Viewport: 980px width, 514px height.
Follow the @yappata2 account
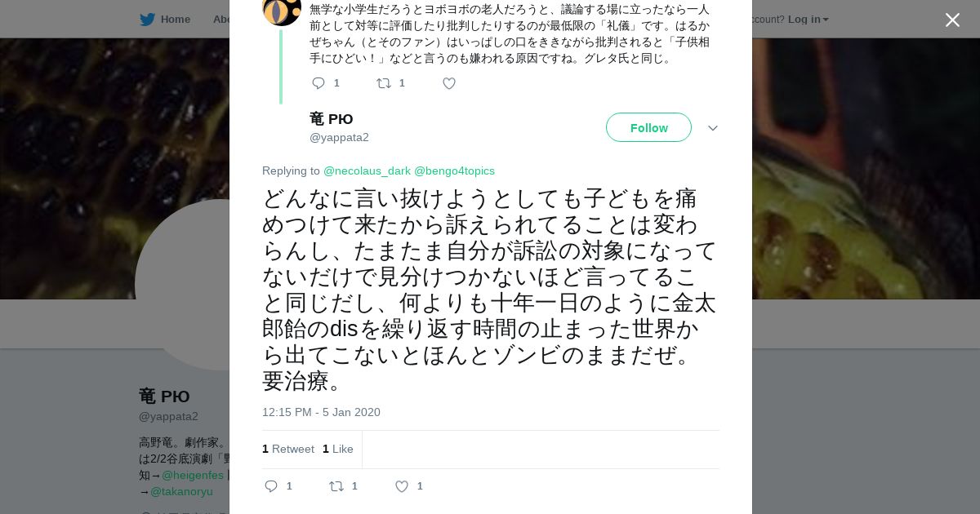648,127
